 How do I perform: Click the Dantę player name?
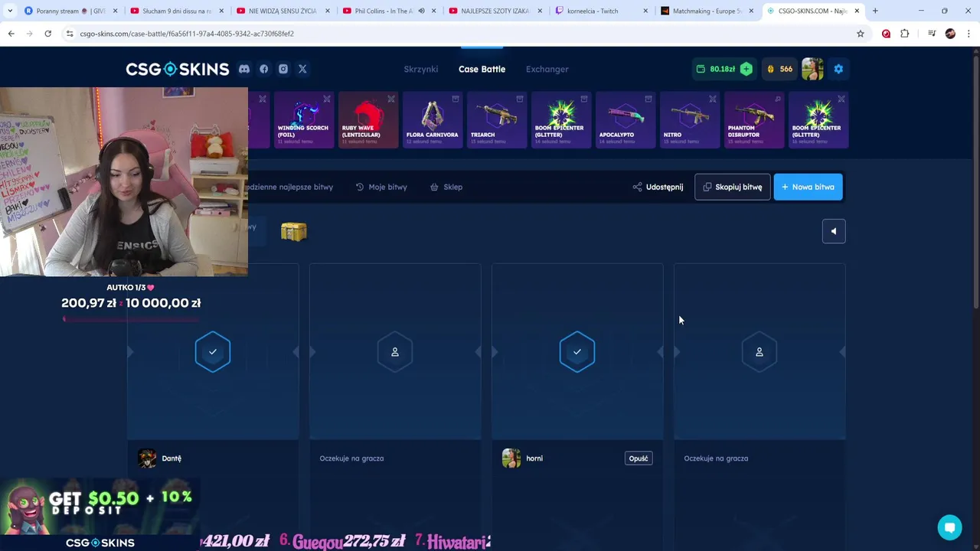171,458
